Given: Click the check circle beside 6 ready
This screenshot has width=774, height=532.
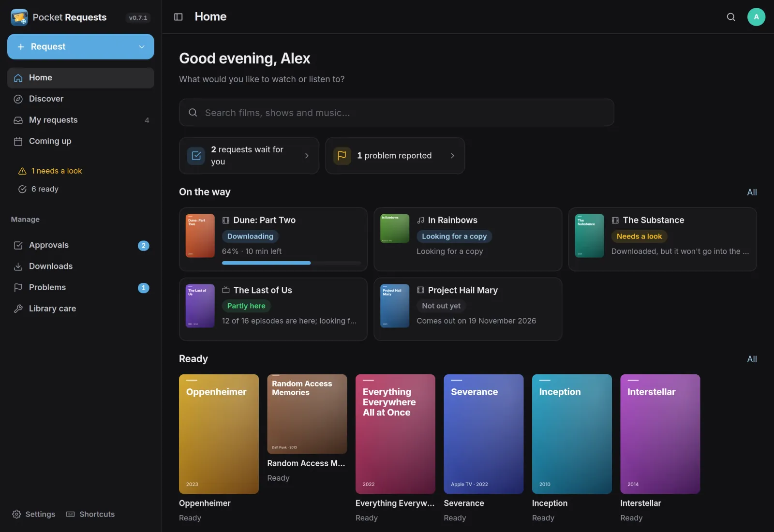Looking at the screenshot, I should (22, 189).
